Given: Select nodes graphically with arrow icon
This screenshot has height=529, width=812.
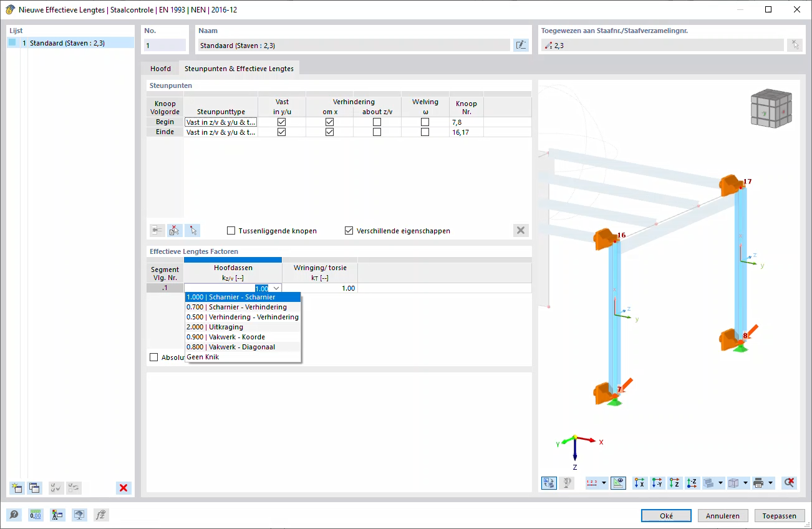Looking at the screenshot, I should pos(192,230).
